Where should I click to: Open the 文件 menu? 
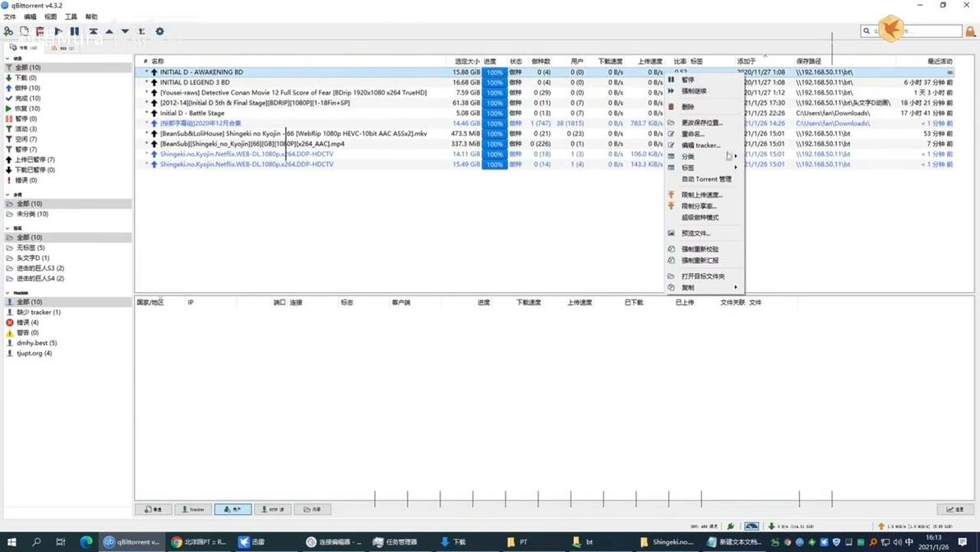[10, 17]
